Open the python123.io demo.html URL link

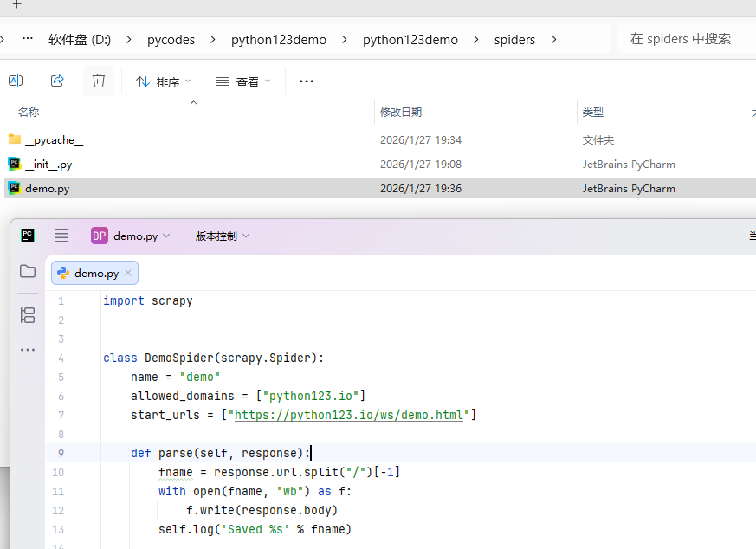coord(351,415)
